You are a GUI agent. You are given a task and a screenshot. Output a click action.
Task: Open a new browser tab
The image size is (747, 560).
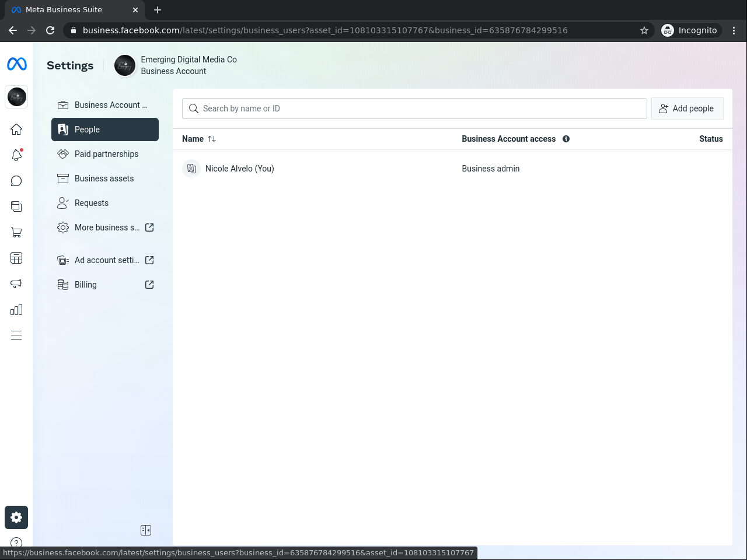point(158,10)
